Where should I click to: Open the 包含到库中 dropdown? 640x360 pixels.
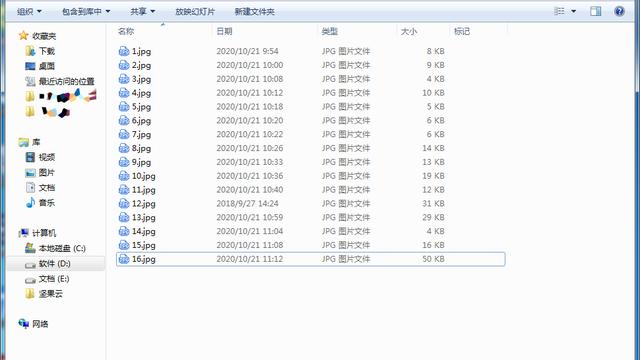tap(86, 11)
